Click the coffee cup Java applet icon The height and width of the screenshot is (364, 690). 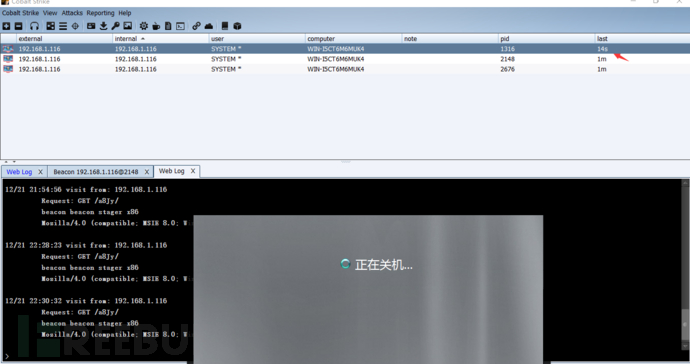(x=156, y=26)
